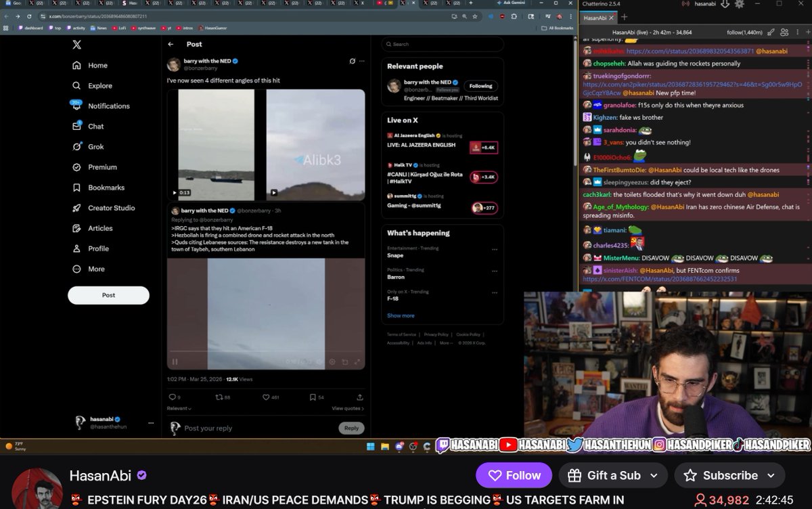The width and height of the screenshot is (812, 509).
Task: Click the browser address bar URL
Action: pyautogui.click(x=97, y=16)
